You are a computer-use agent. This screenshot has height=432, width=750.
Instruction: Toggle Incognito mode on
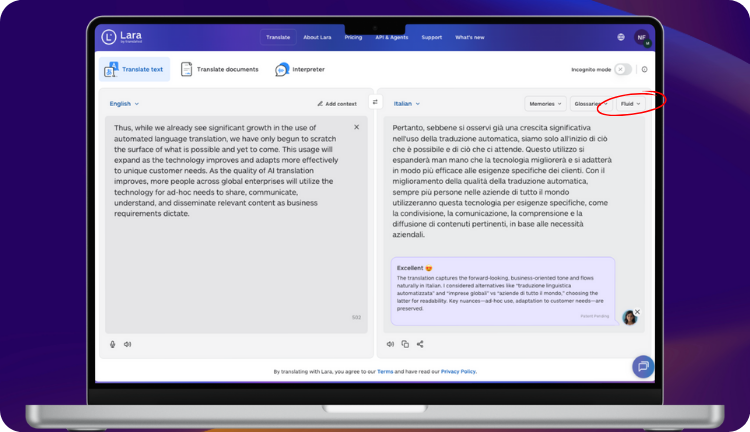click(x=623, y=69)
